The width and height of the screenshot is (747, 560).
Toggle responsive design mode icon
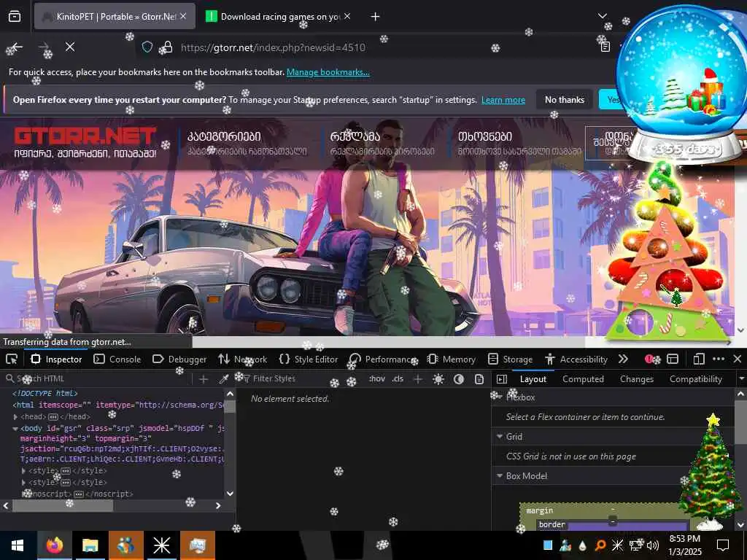699,359
